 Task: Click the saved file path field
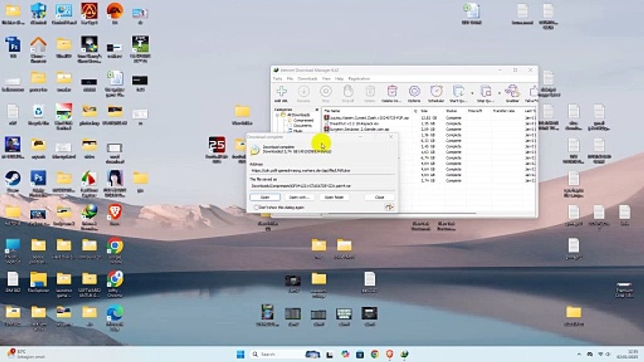[322, 186]
